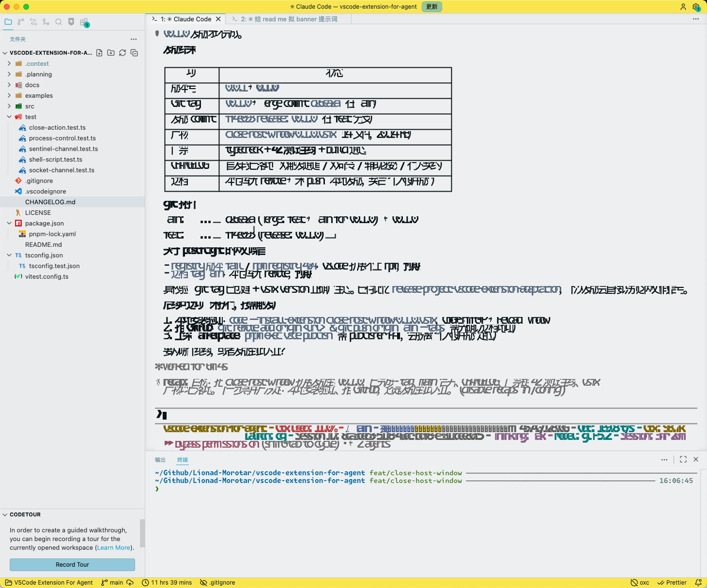Viewport: 707px width, 588px height.
Task: Open the bookmarks badge view
Action: point(71,22)
